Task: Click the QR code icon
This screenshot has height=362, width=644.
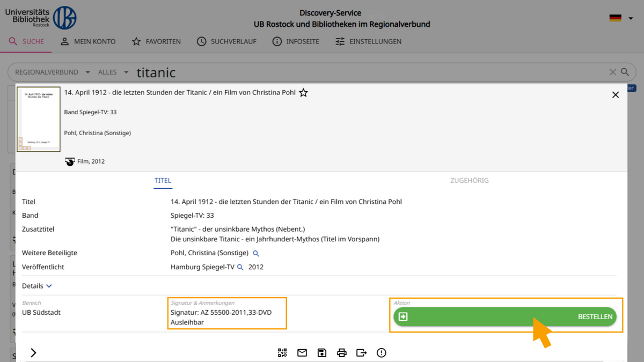Action: (282, 352)
